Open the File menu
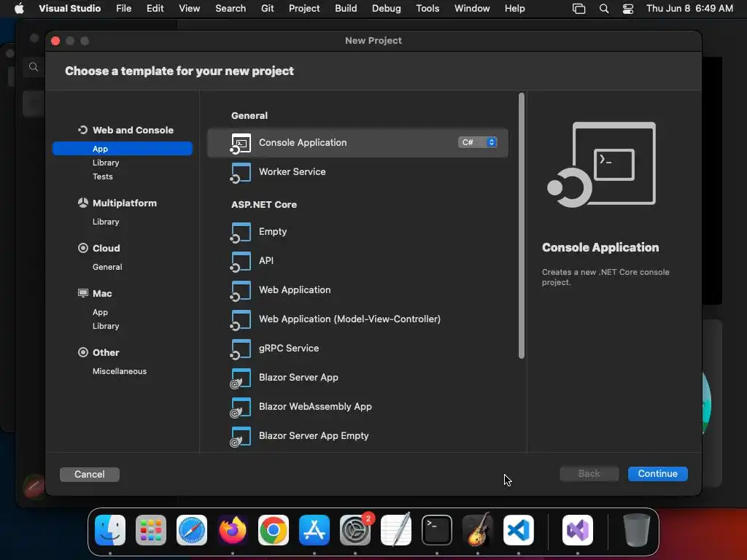The width and height of the screenshot is (747, 560). tap(124, 8)
